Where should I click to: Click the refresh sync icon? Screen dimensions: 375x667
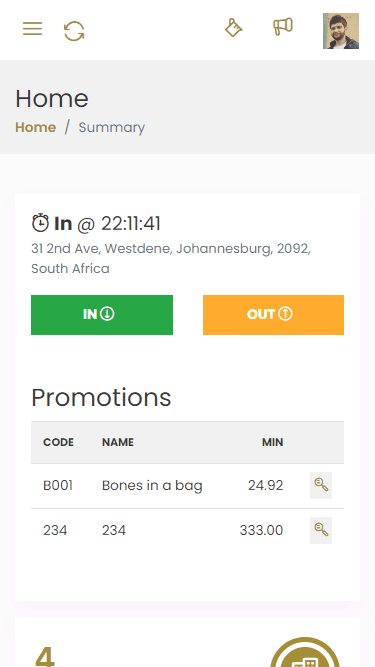click(x=74, y=31)
